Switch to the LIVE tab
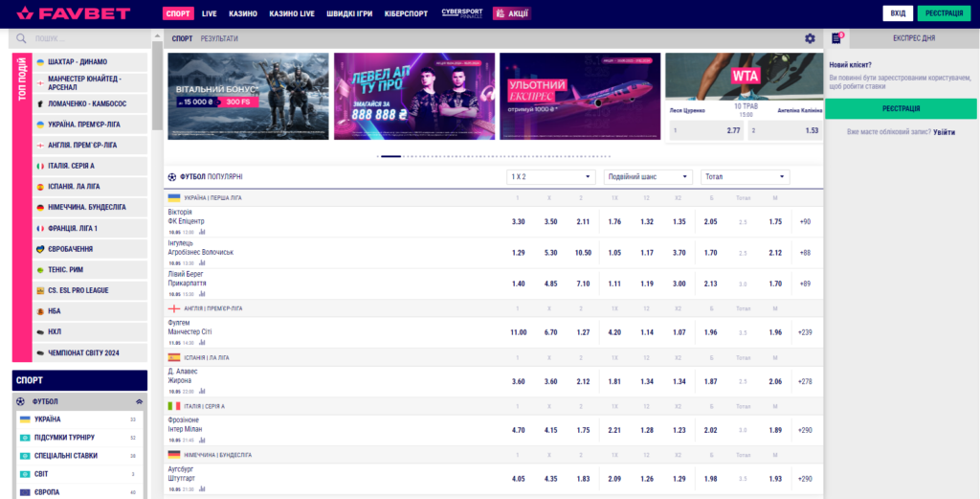 click(x=210, y=13)
